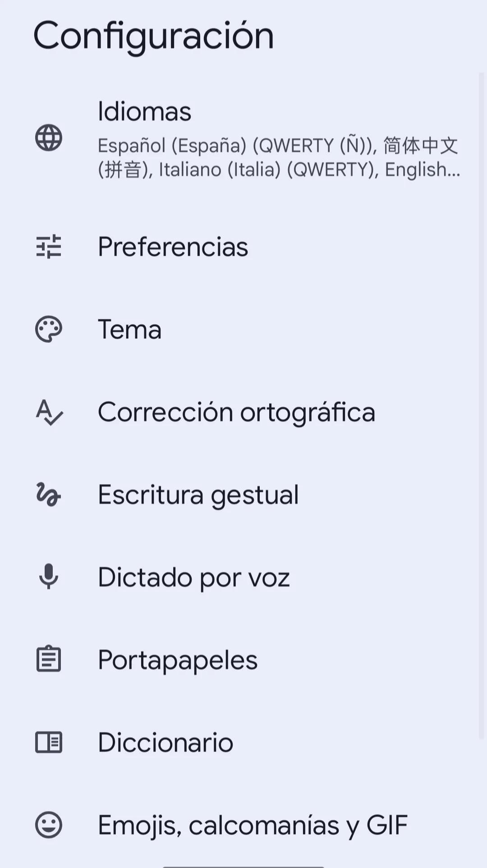Open the Idiomas settings
Image resolution: width=487 pixels, height=868 pixels.
tap(144, 111)
